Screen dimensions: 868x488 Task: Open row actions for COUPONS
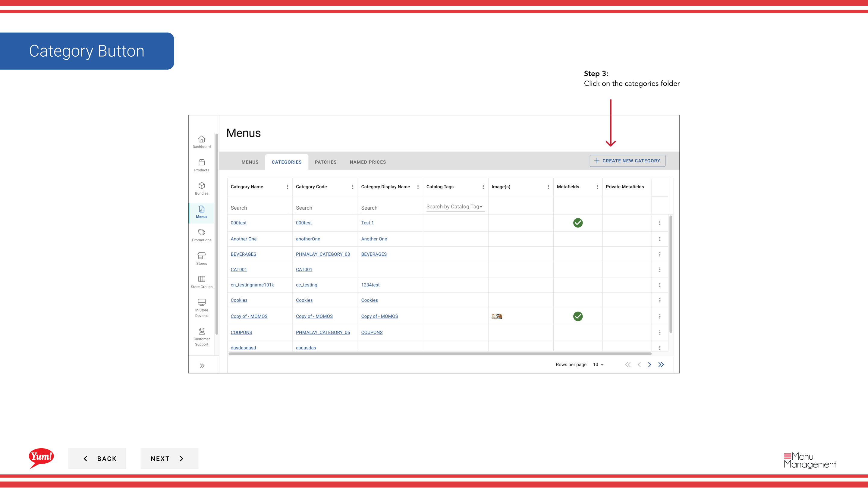[660, 332]
